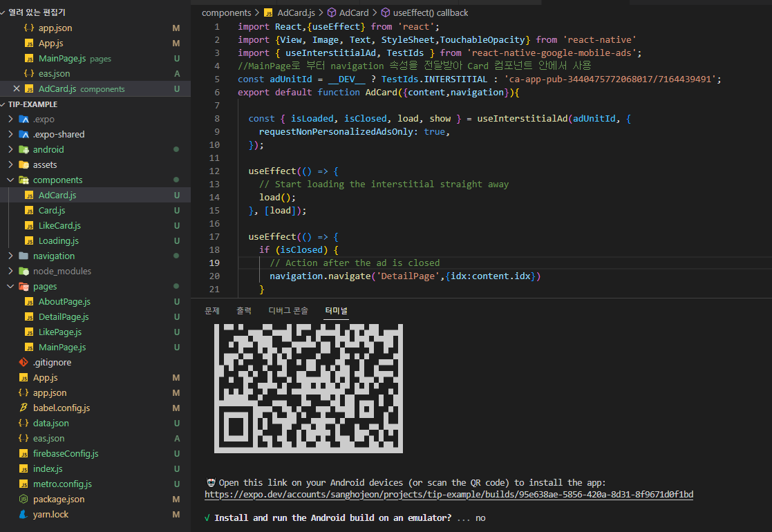
Task: Open App.js in open editors list
Action: tap(50, 44)
